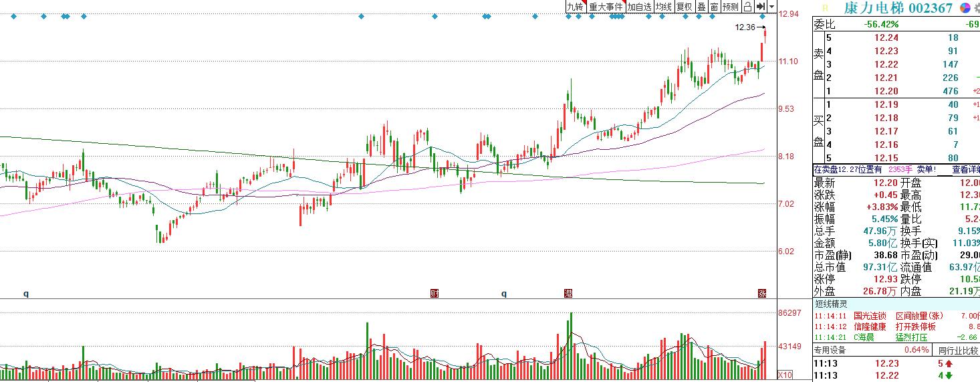Open the toolbar dropdown arrow menu
Image resolution: width=980 pixels, height=382 pixels.
point(772,7)
